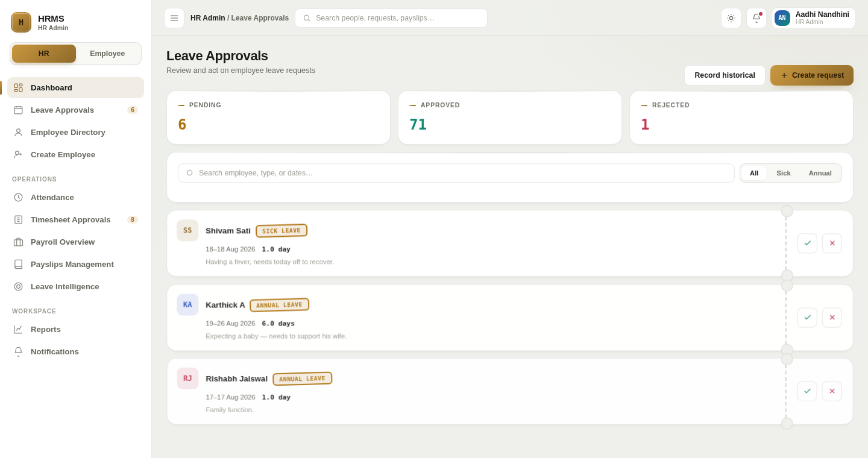Open Aadhi Nandhini profile menu
868x458 pixels.
[x=814, y=18]
